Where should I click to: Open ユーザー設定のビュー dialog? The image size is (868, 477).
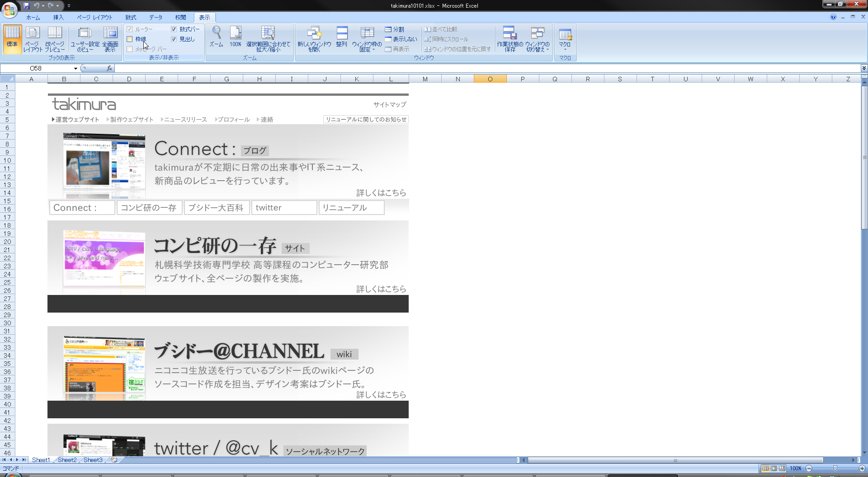click(85, 39)
